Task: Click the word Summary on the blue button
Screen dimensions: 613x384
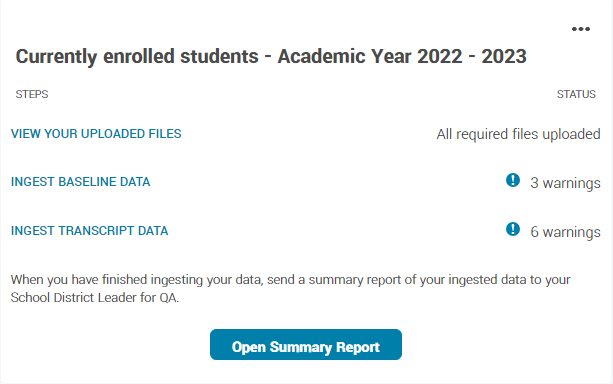Action: [301, 347]
